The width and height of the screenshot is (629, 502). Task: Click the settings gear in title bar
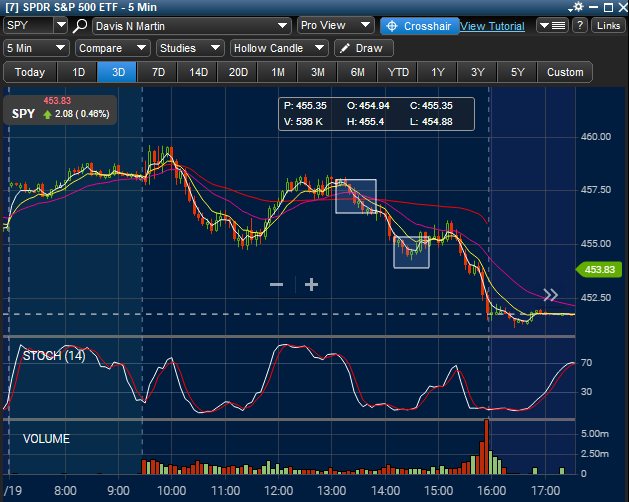point(578,7)
